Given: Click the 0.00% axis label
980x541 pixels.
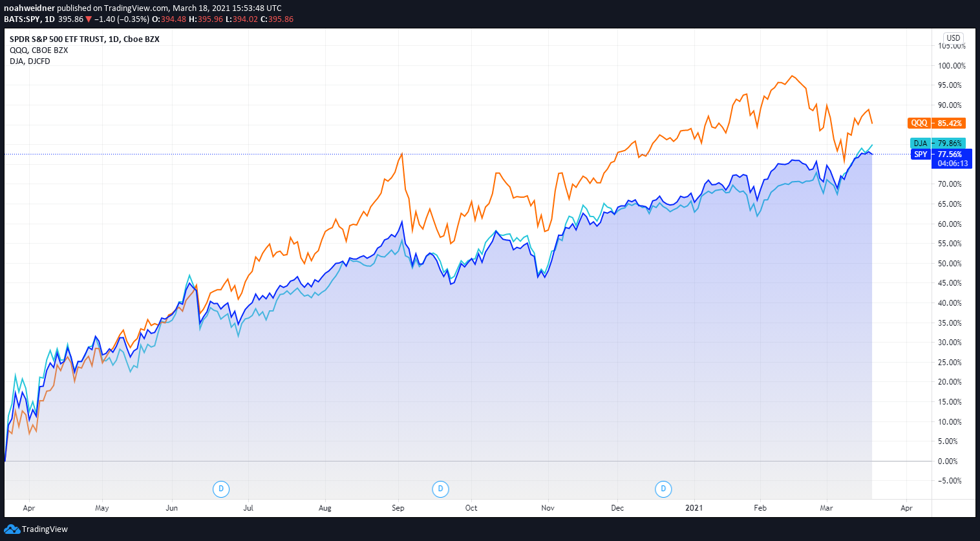Looking at the screenshot, I should tap(948, 461).
